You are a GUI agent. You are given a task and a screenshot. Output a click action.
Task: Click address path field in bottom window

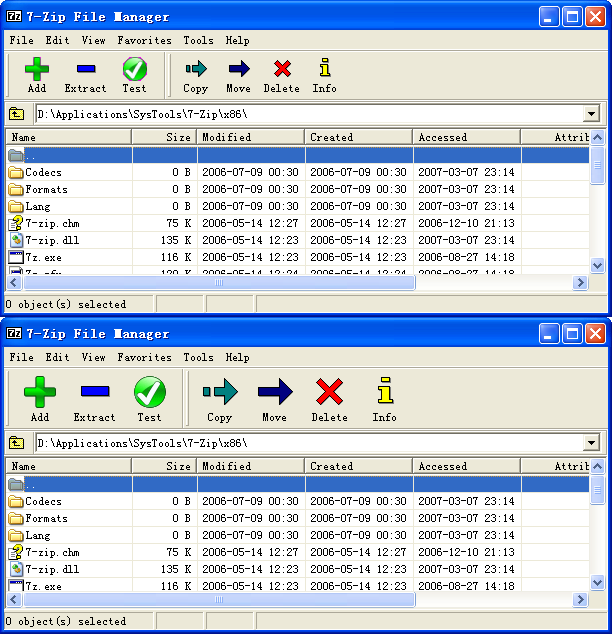pyautogui.click(x=310, y=443)
